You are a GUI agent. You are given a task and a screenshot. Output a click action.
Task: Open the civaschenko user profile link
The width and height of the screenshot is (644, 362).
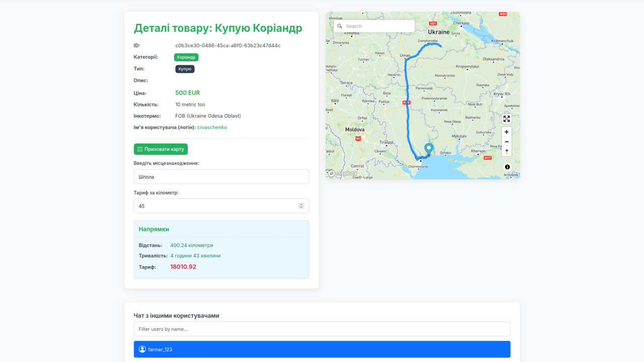click(212, 128)
